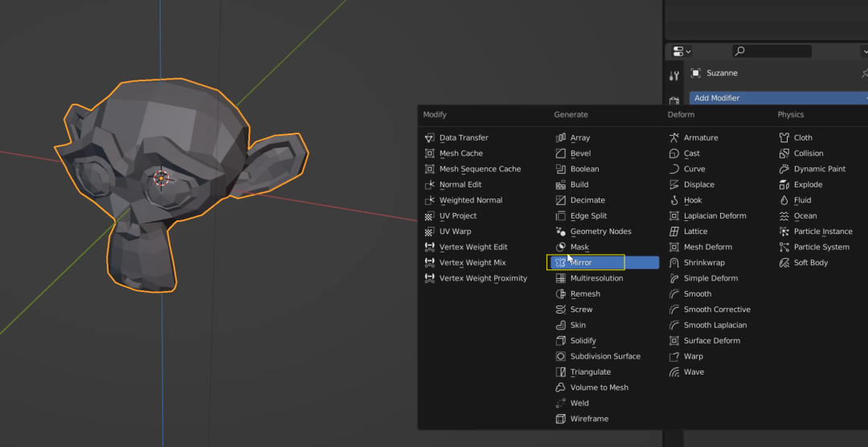Click the Array modifier icon
The image size is (868, 447).
561,138
